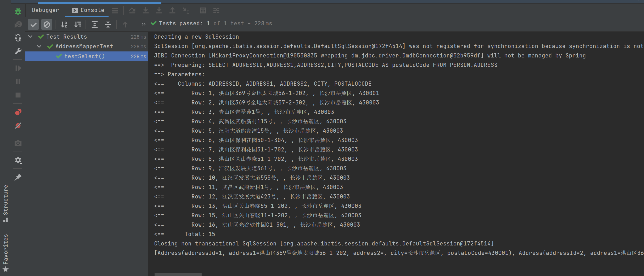The image size is (644, 276).
Task: Open the more toolbar actions chevron
Action: click(x=143, y=24)
